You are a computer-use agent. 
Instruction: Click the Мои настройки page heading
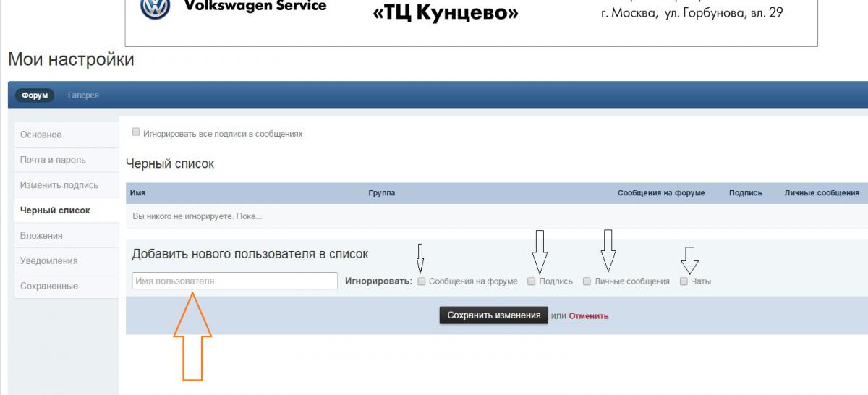[71, 60]
